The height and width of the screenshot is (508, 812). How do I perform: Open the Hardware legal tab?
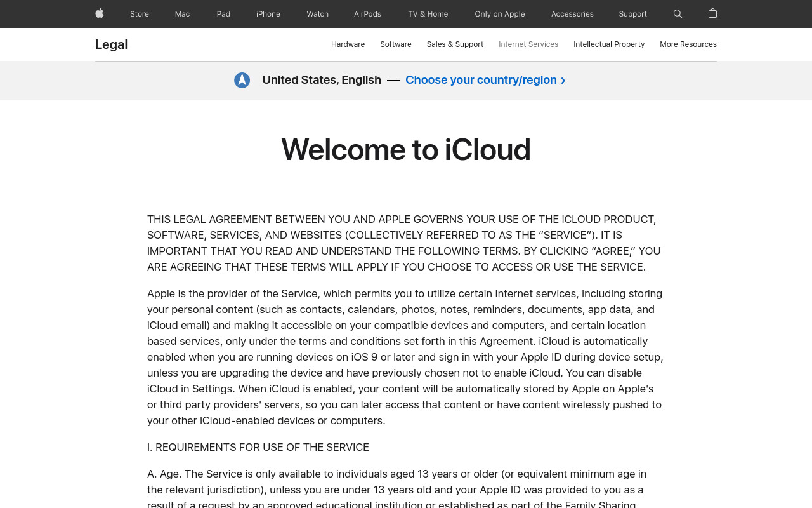tap(348, 44)
